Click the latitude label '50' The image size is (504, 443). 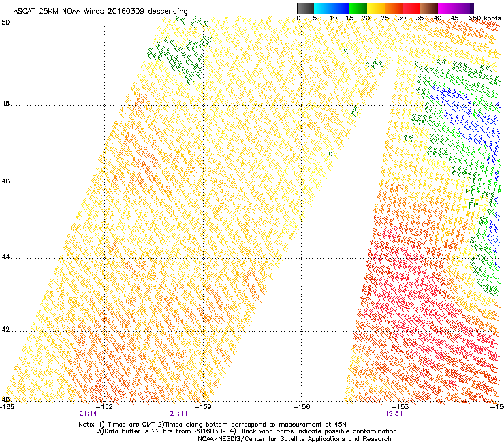[x=5, y=22]
